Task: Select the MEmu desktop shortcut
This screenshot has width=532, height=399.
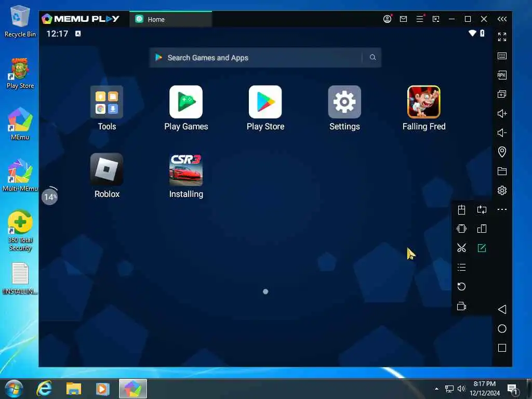Action: click(20, 124)
